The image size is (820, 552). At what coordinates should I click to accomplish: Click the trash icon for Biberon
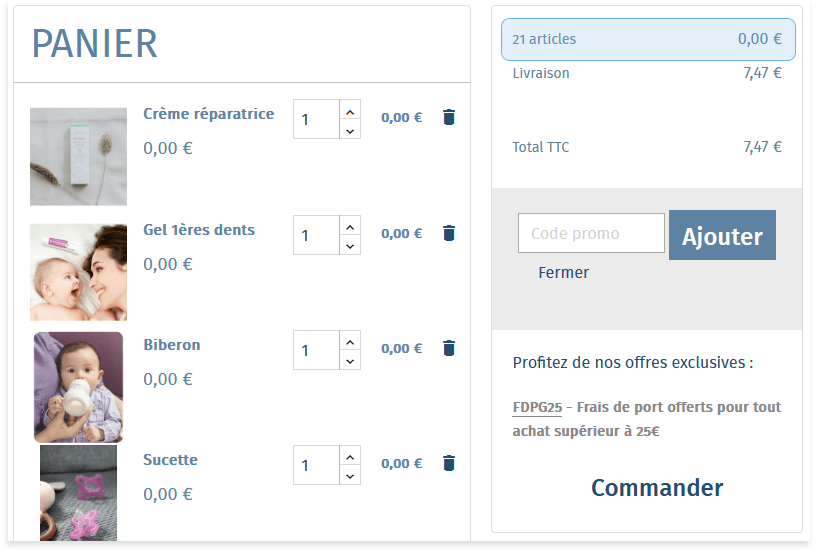tap(449, 348)
